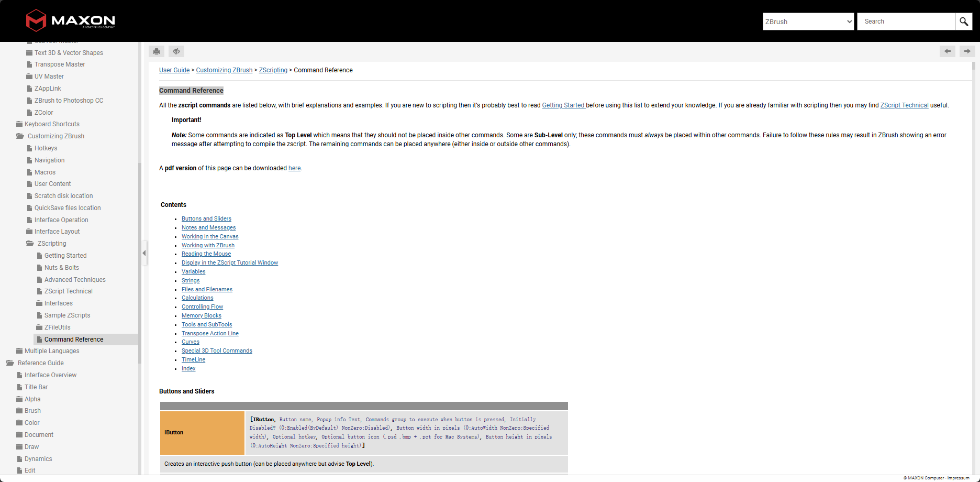Jump to Calculations section
980x482 pixels.
click(197, 298)
